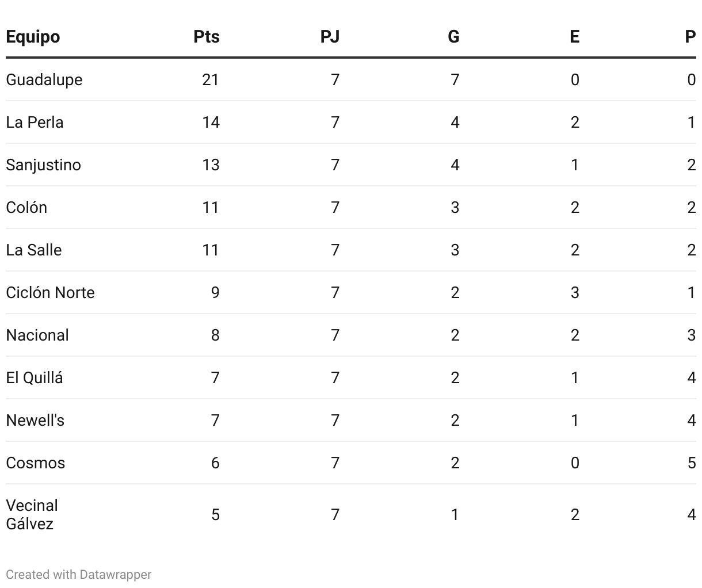
Task: Click Guadalupe's 21 points value
Action: 211,79
